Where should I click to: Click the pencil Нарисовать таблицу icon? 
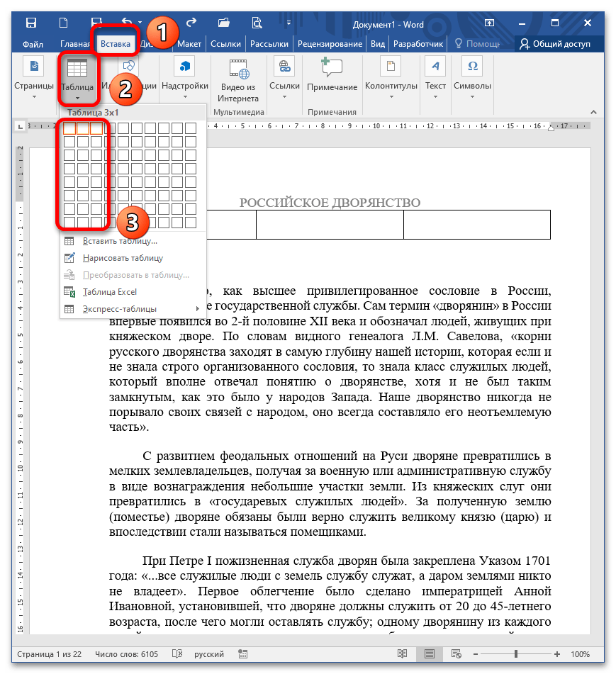click(69, 258)
